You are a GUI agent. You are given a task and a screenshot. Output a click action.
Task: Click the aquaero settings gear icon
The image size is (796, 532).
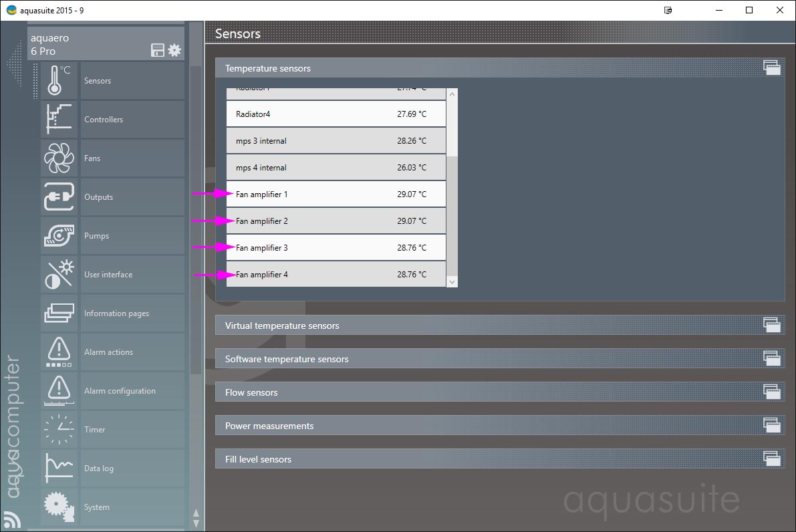click(174, 50)
